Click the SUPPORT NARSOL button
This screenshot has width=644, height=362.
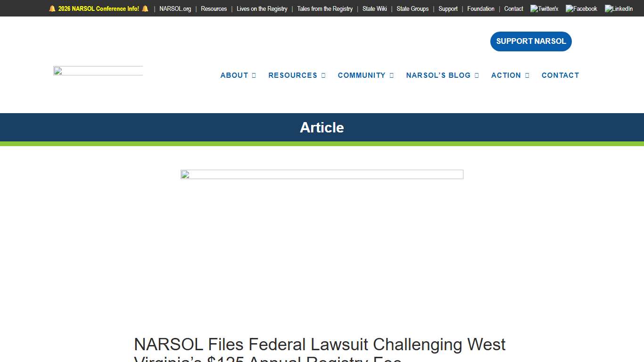pos(531,41)
